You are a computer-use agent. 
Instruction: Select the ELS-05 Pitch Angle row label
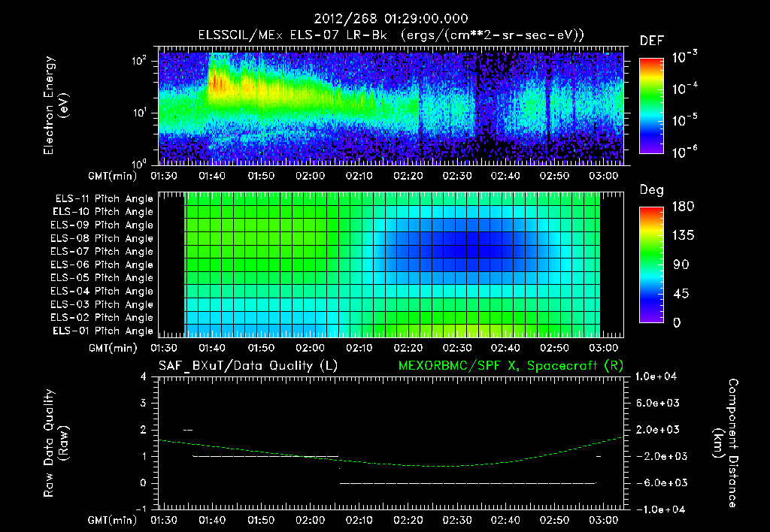click(x=102, y=278)
